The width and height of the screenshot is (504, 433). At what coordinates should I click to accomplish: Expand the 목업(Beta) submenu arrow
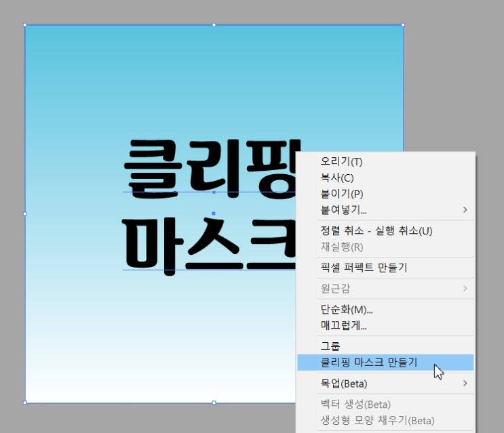[465, 384]
